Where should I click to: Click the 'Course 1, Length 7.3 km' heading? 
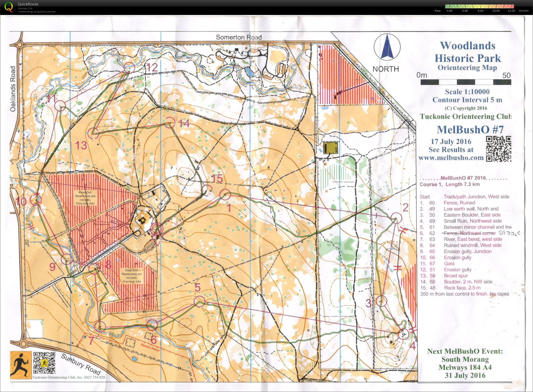coord(450,184)
